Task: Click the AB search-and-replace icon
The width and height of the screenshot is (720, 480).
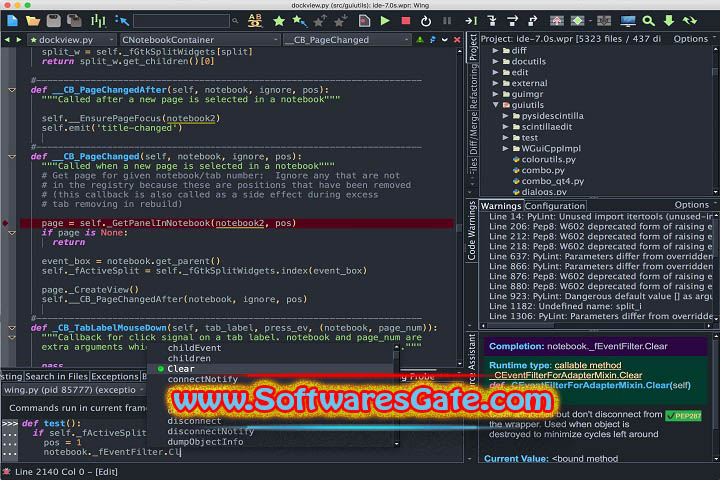Action: (255, 21)
